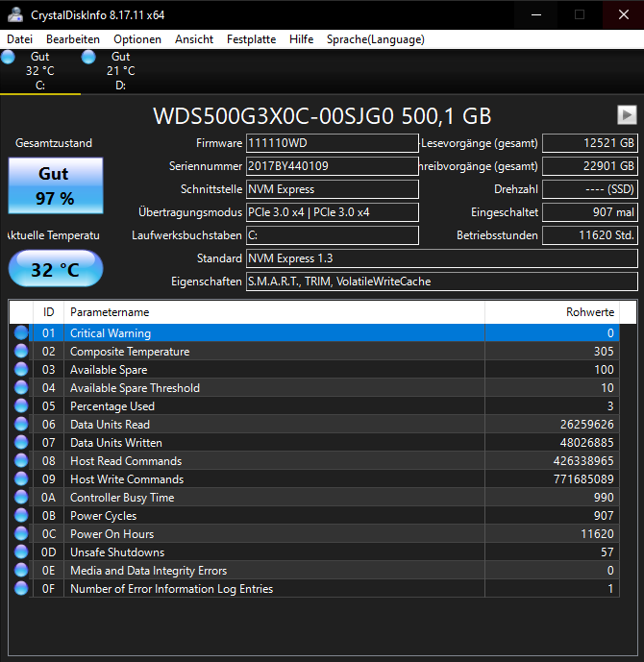This screenshot has width=644, height=662.
Task: Click status orb of Host Write Commands row
Action: pos(21,478)
